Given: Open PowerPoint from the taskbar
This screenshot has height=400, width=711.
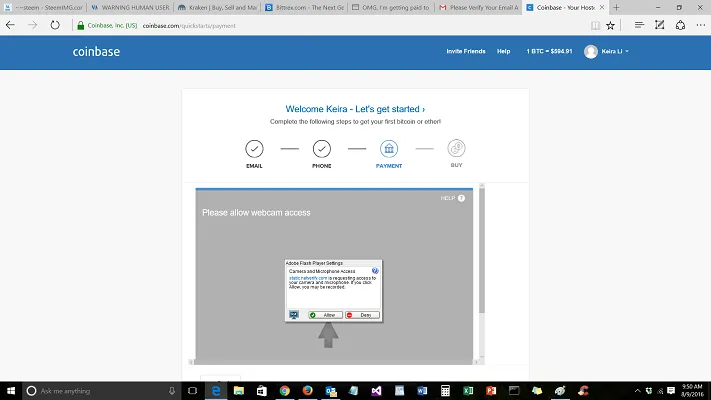Looking at the screenshot, I should [x=491, y=391].
